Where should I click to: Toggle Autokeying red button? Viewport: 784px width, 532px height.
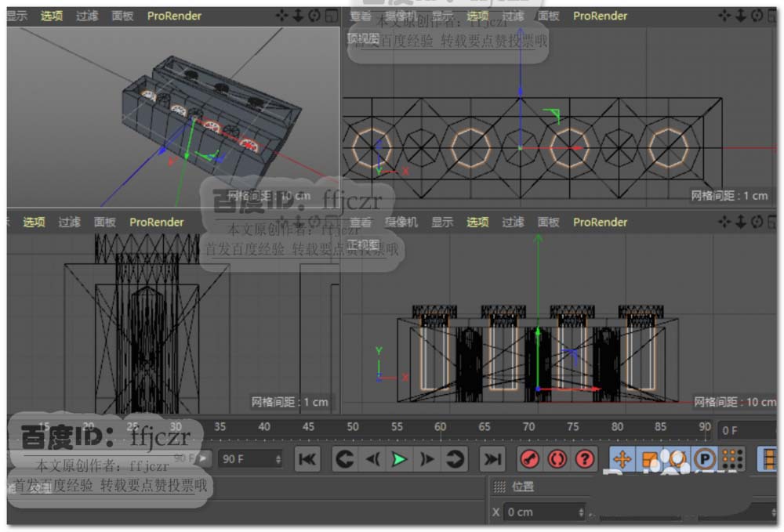click(557, 459)
